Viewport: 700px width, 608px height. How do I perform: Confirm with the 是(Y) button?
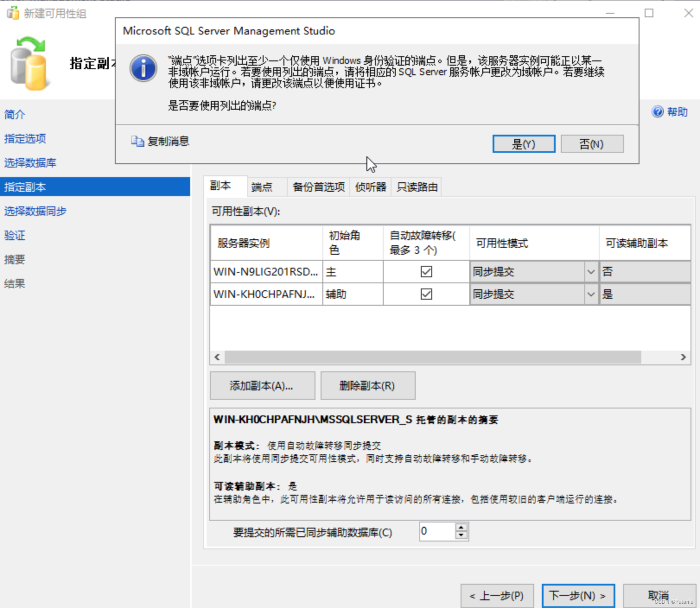(524, 144)
